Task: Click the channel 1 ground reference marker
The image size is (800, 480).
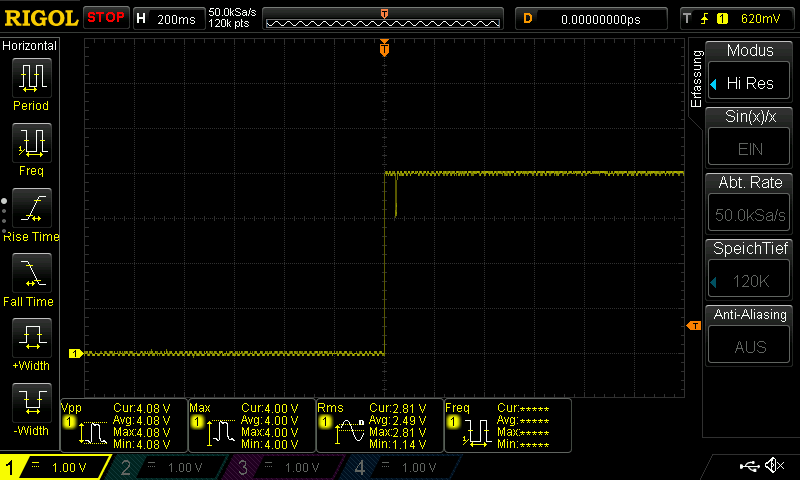Action: [x=76, y=353]
